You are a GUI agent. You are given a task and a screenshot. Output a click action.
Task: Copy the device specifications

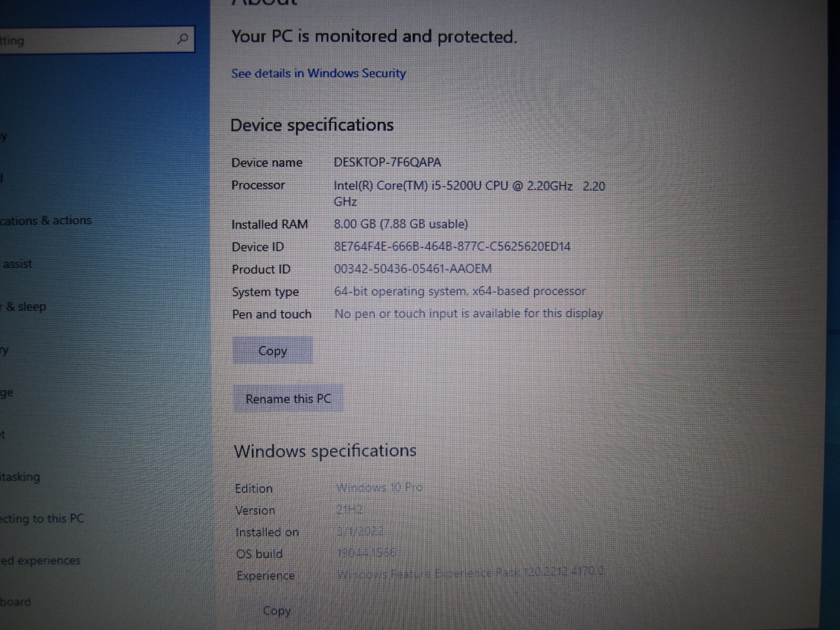272,351
